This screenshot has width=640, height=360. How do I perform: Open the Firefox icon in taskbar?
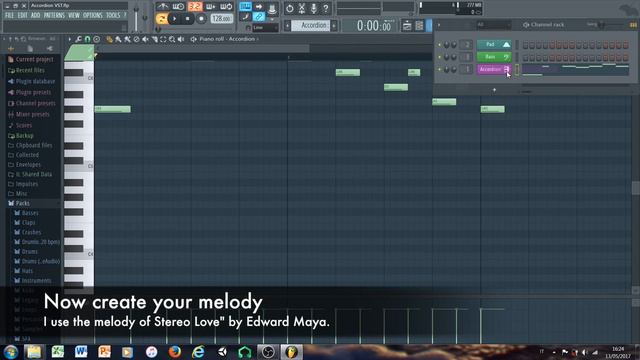click(x=175, y=351)
